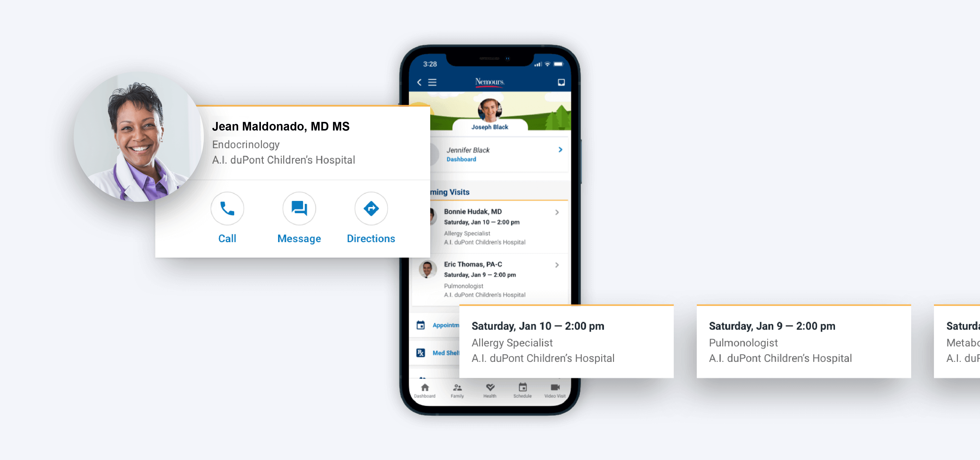Image resolution: width=980 pixels, height=460 pixels.
Task: Tap the Directions icon for Jean Maldonado
Action: [371, 208]
